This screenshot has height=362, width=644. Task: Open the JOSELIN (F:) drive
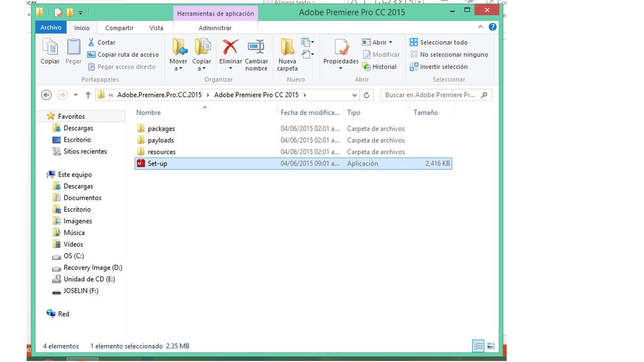80,291
